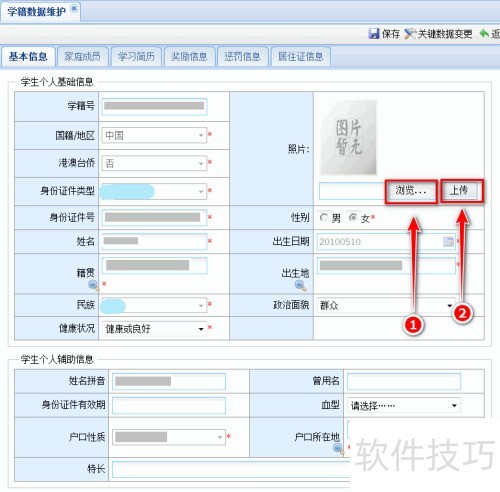This screenshot has height=492, width=500.
Task: Open the 政治面貌 dropdown
Action: [386, 305]
